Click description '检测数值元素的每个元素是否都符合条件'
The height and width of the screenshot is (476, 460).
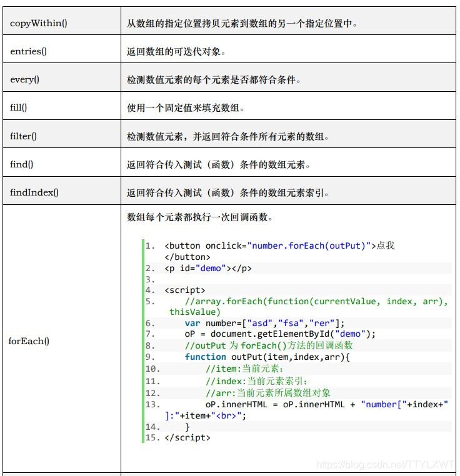[x=214, y=80]
